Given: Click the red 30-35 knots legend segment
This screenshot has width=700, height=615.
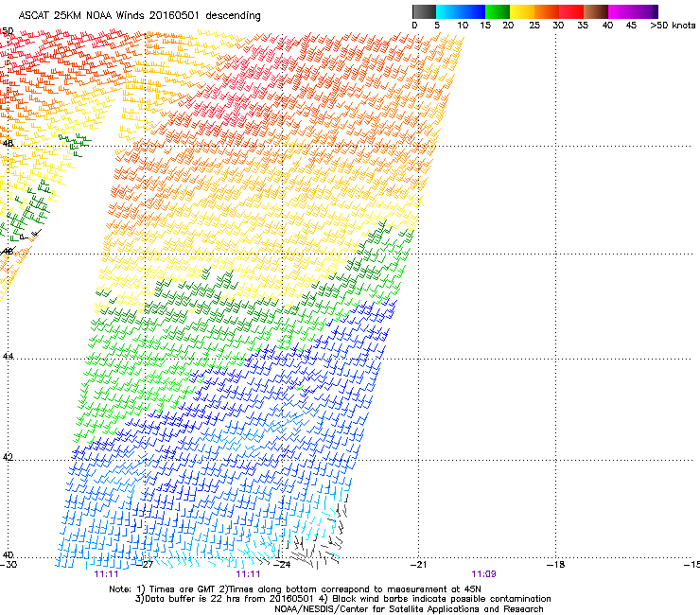Looking at the screenshot, I should 571,11.
